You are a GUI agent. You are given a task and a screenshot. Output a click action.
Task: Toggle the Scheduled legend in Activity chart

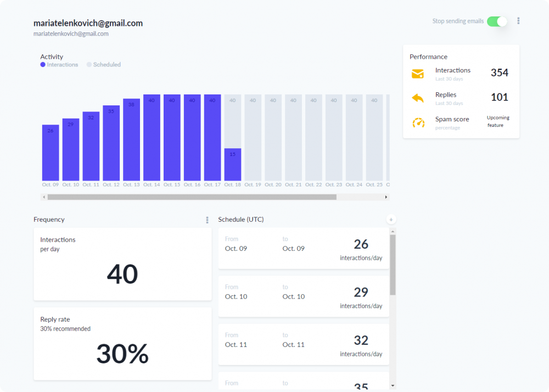click(104, 65)
